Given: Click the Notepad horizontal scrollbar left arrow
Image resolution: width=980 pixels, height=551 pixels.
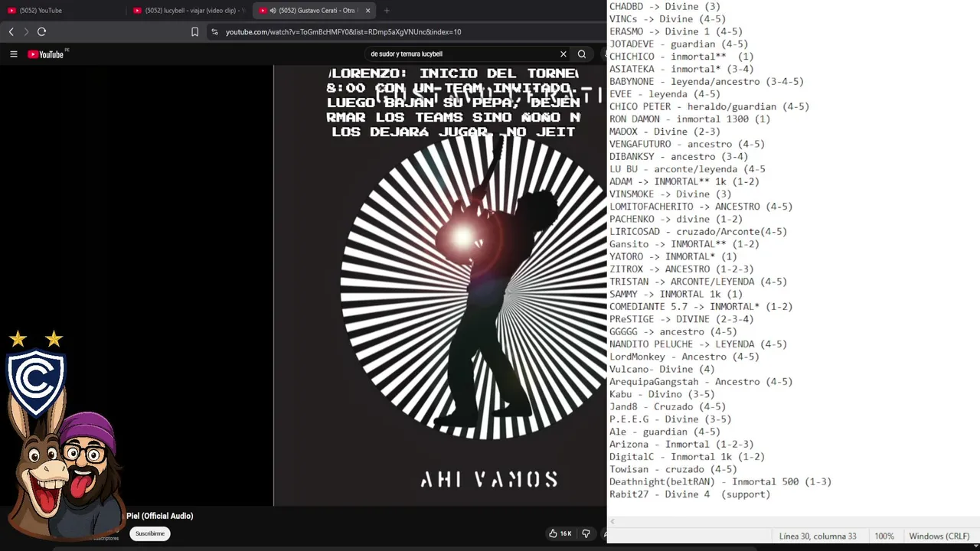Looking at the screenshot, I should 612,521.
